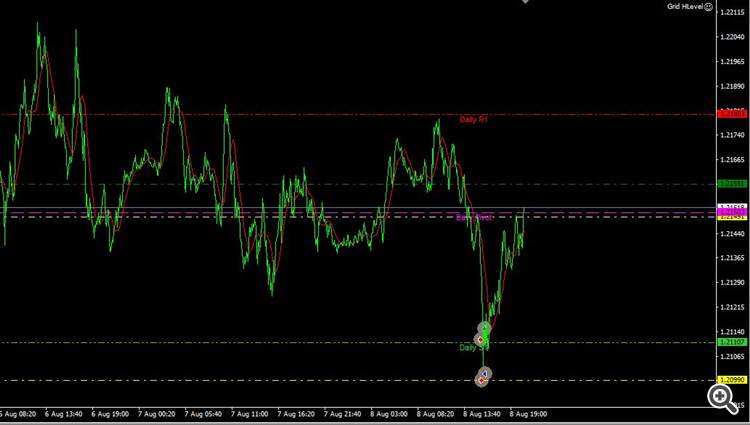Click the chart shift triangle marker at top
Image resolution: width=750 pixels, height=425 pixels.
pyautogui.click(x=525, y=1)
